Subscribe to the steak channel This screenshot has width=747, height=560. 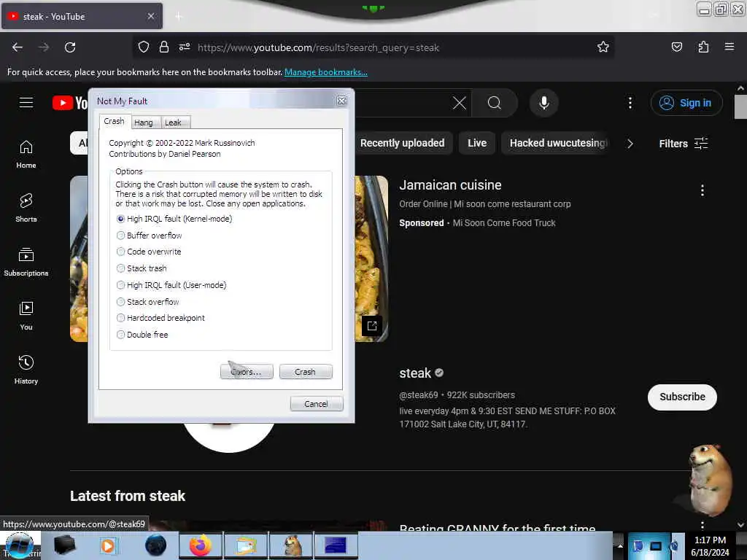pyautogui.click(x=682, y=397)
